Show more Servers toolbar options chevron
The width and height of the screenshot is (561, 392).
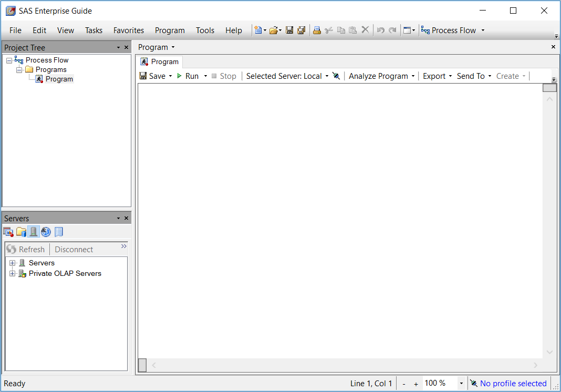pyautogui.click(x=124, y=246)
